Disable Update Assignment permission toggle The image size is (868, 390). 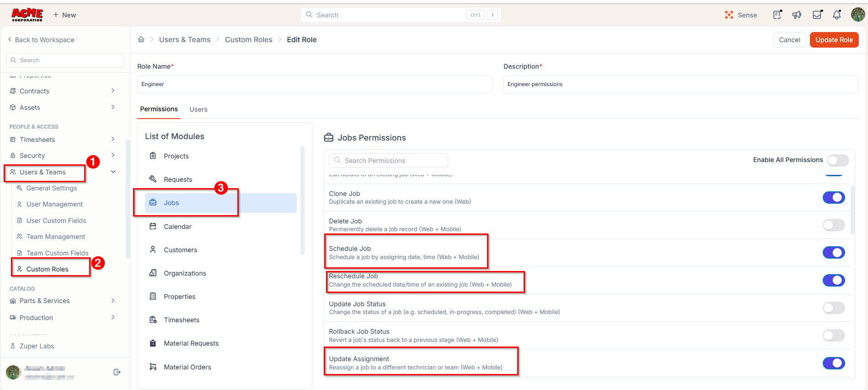(834, 363)
